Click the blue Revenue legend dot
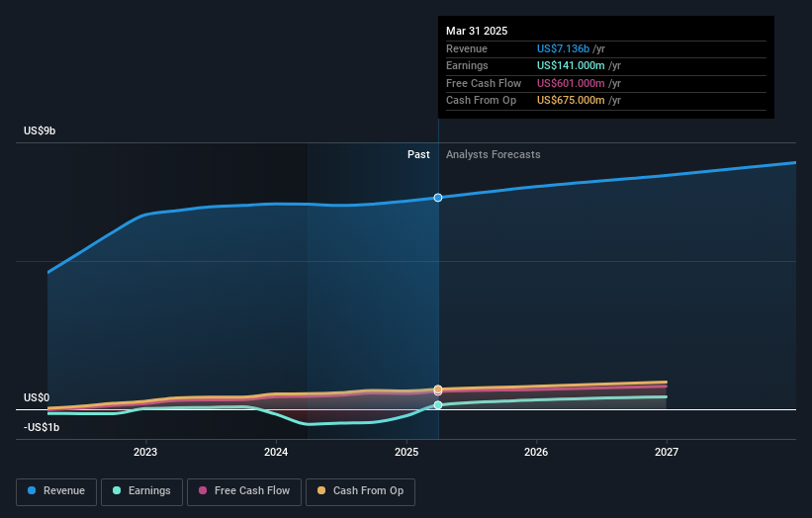 tap(32, 490)
